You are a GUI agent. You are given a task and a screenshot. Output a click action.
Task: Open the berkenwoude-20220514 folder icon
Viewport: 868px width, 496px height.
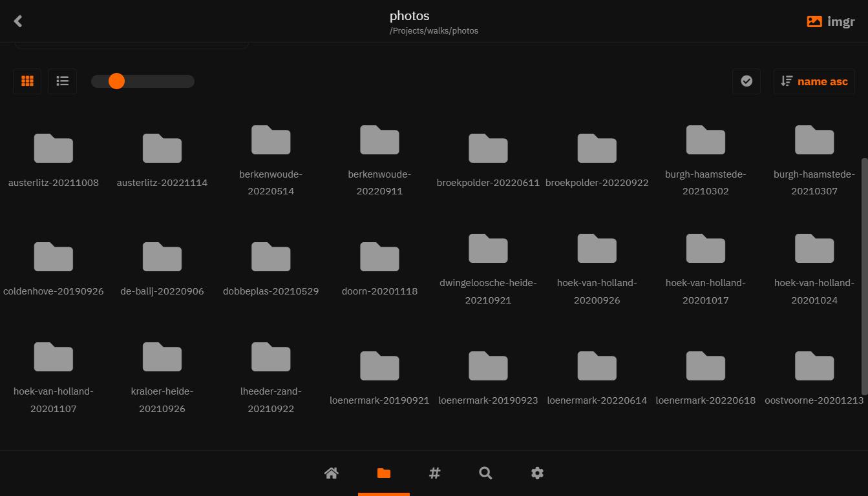click(271, 139)
